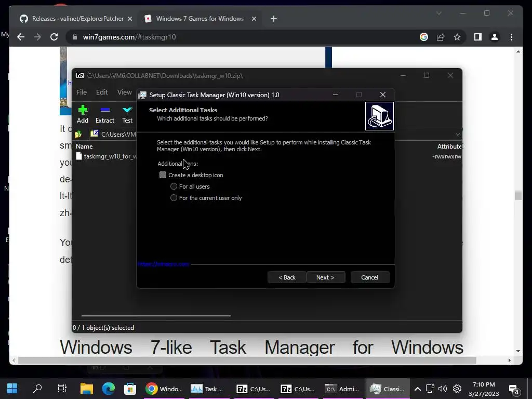Click the < Back button in Setup

287,277
